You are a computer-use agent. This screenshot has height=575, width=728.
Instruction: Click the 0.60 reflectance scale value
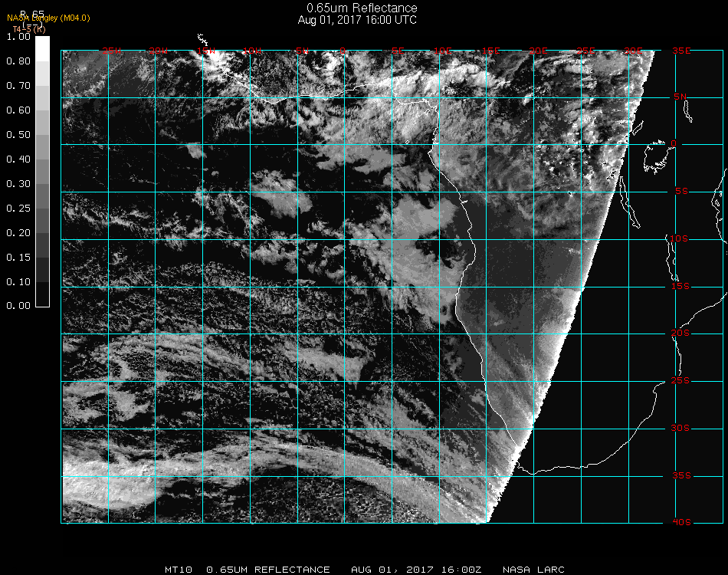[18, 110]
